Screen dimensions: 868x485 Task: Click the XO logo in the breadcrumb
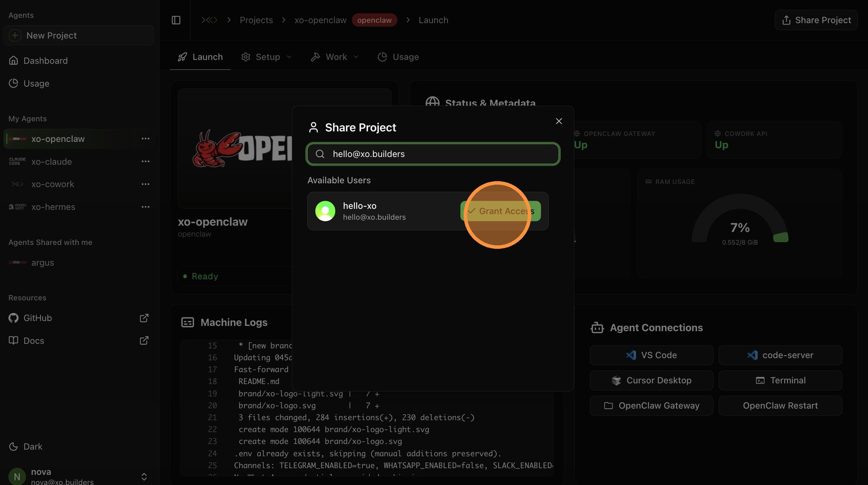pyautogui.click(x=209, y=20)
